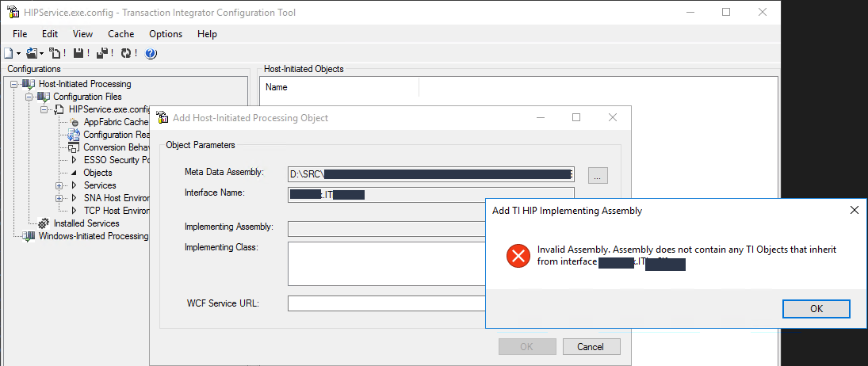Click the Open configuration toolbar icon
Image resolution: width=868 pixels, height=366 pixels.
tap(32, 53)
